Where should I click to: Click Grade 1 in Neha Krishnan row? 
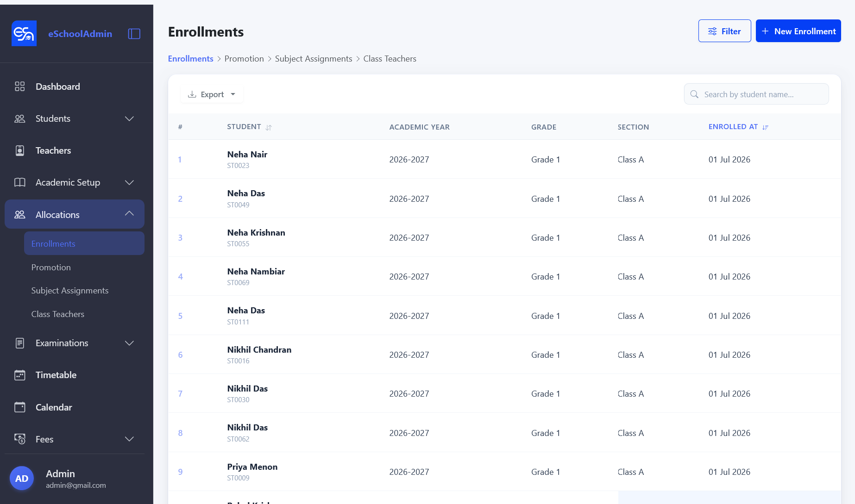click(546, 238)
